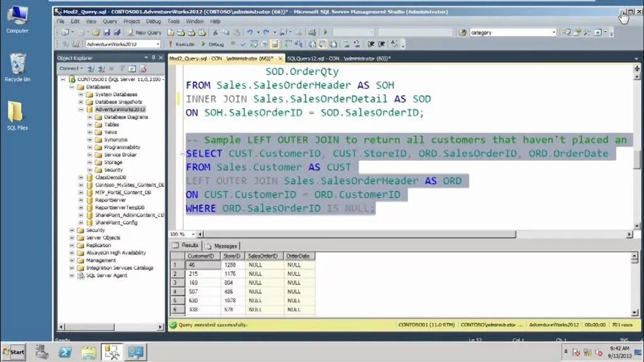Screen dimensions: 644x362
Task: Open Object Explorer window position dropdown arrow
Action: [146, 58]
